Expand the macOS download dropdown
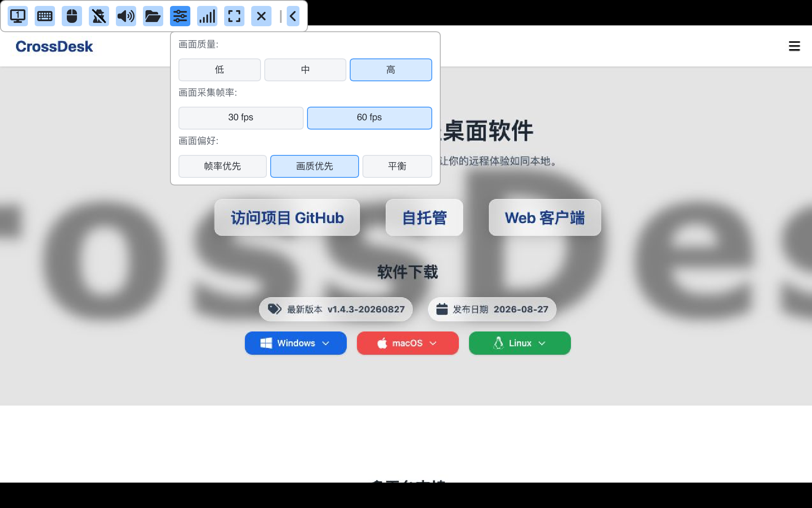 point(408,343)
